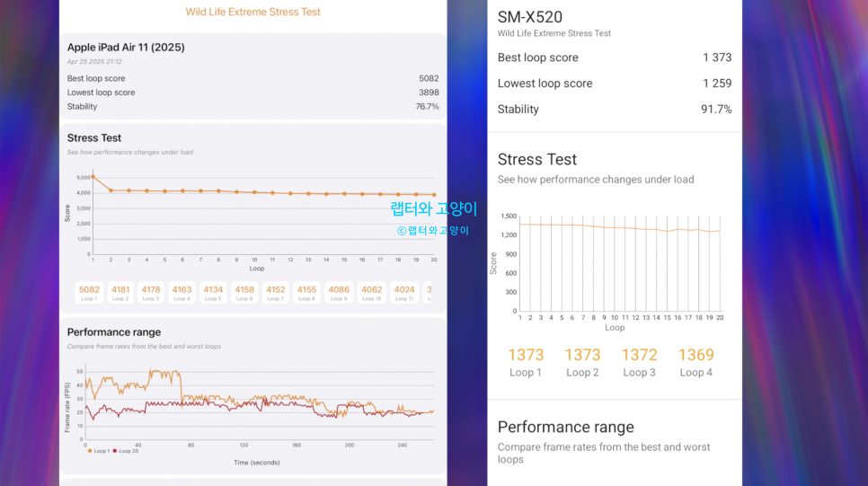
Task: Click the Time (seconds) axis label
Action: point(256,463)
